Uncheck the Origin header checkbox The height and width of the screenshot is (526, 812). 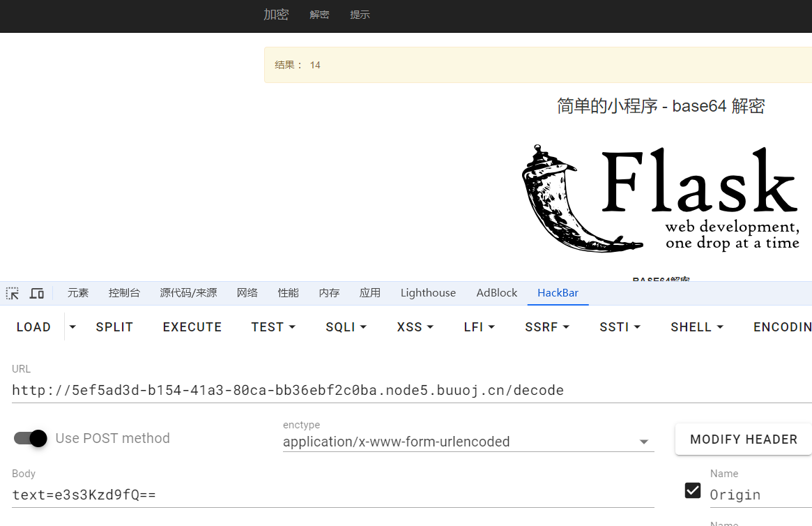(693, 490)
